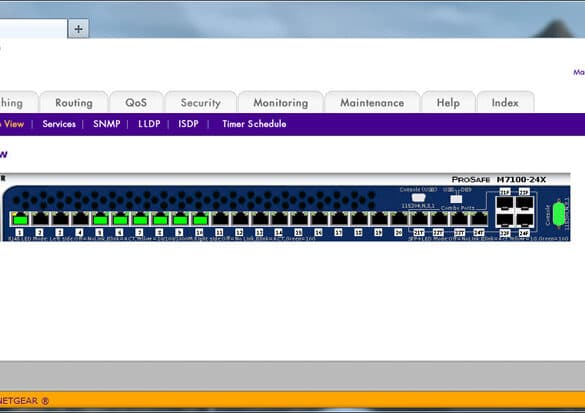Click Ethernet port 15 jack
This screenshot has width=585, height=413.
(x=300, y=219)
